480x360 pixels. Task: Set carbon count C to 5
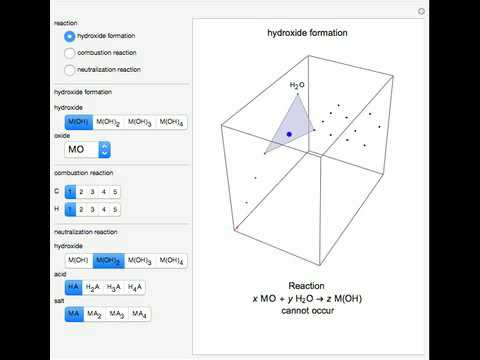115,192
